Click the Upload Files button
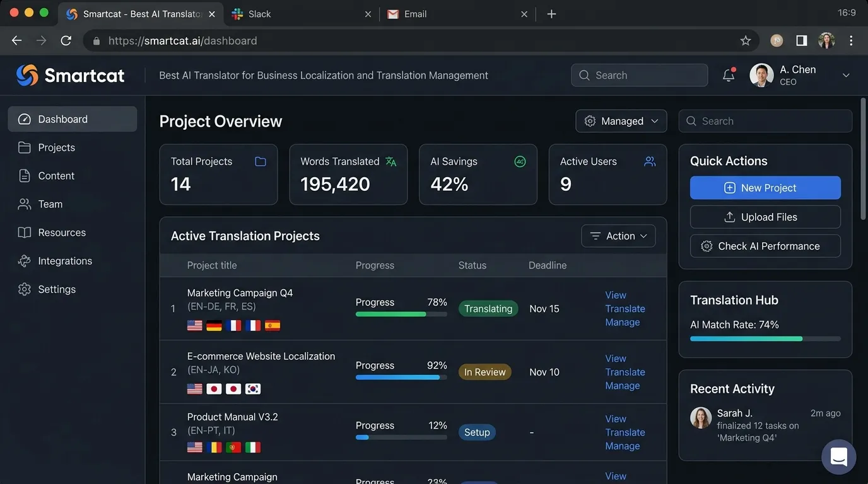This screenshot has width=868, height=484. click(765, 217)
